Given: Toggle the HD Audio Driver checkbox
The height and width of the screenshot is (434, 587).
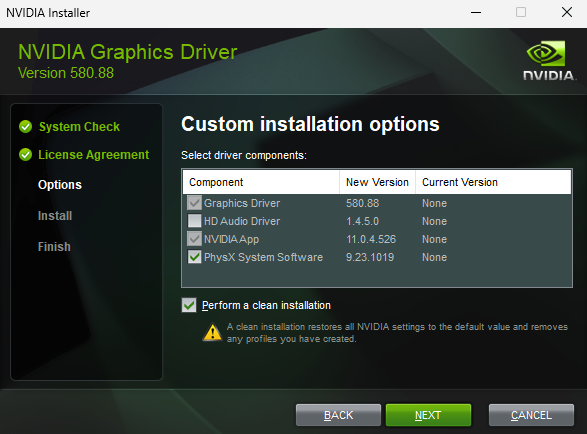Looking at the screenshot, I should tap(194, 221).
